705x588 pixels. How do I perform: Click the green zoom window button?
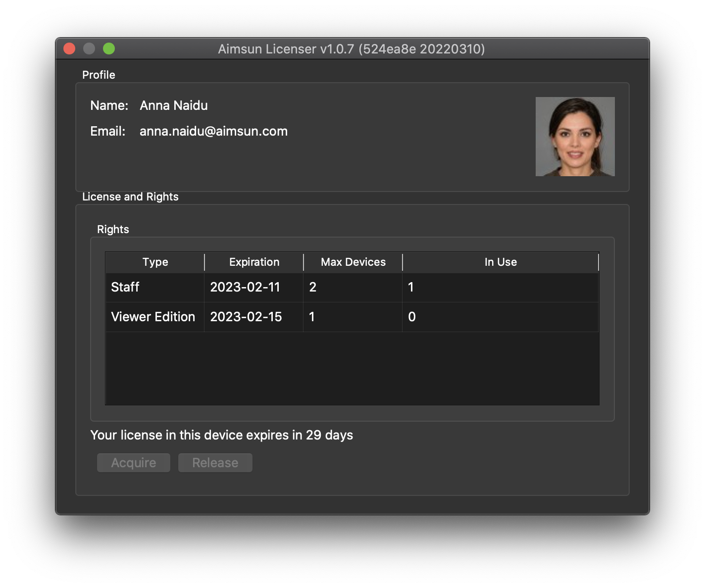pyautogui.click(x=109, y=49)
